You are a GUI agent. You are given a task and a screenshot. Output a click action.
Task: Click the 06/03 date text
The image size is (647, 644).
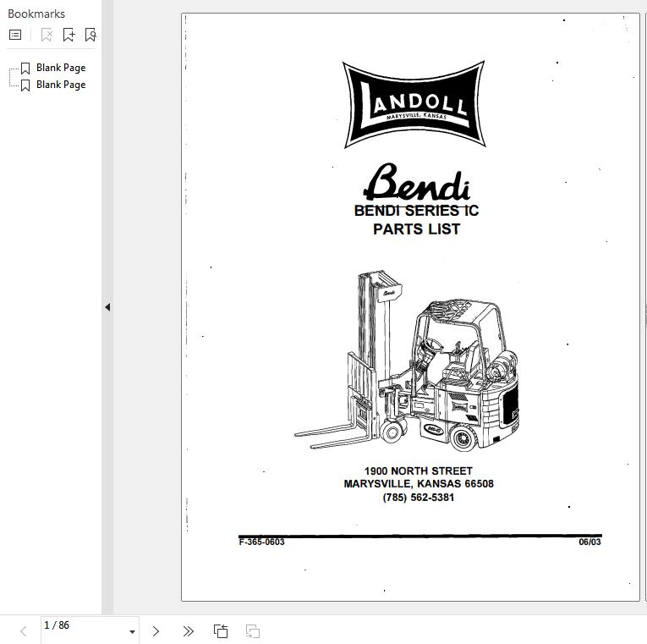(x=589, y=542)
